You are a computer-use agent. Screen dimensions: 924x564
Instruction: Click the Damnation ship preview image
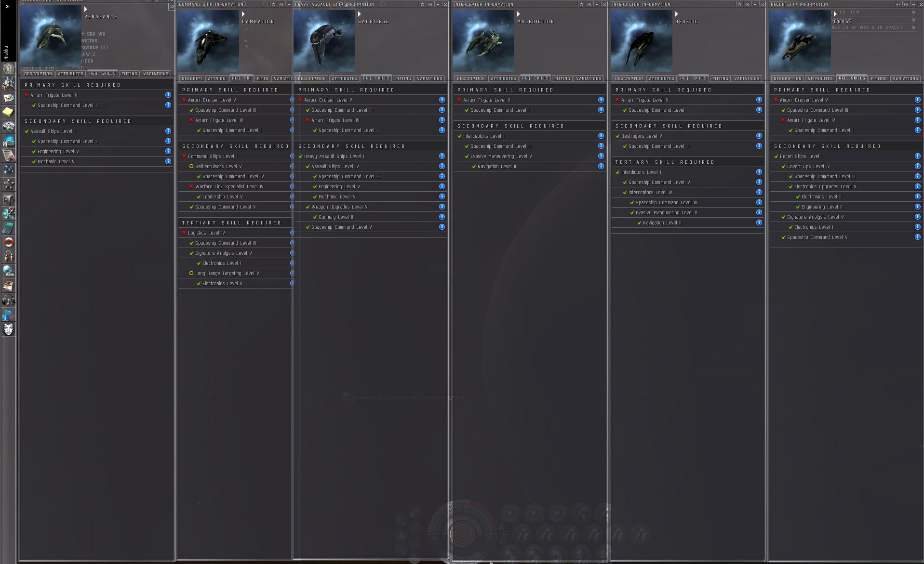coord(208,41)
